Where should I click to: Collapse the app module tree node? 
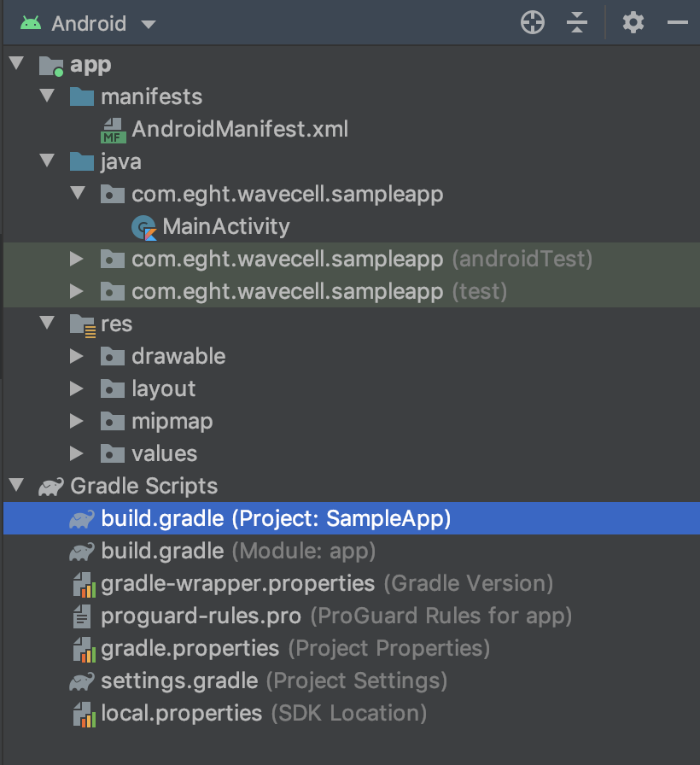click(x=16, y=65)
